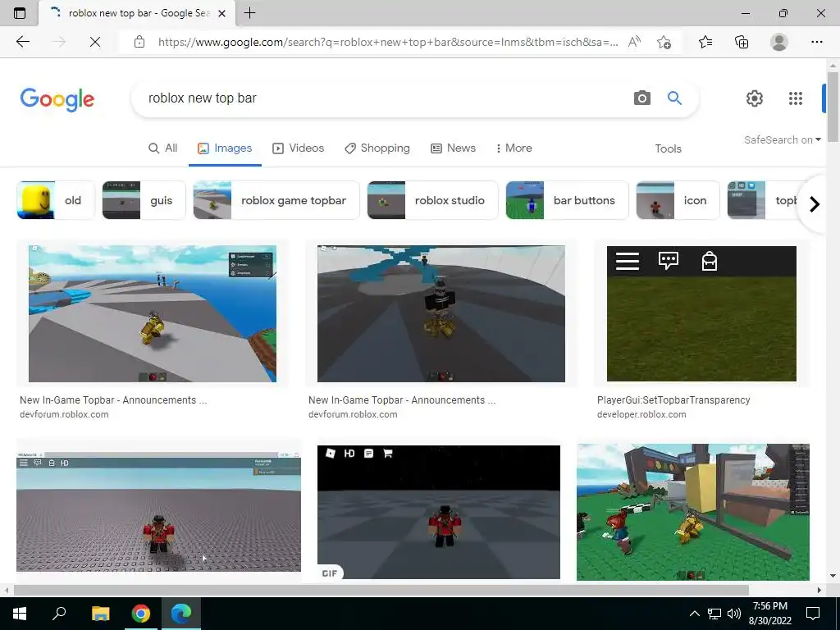The width and height of the screenshot is (840, 630).
Task: Open the Google apps grid
Action: (x=796, y=98)
